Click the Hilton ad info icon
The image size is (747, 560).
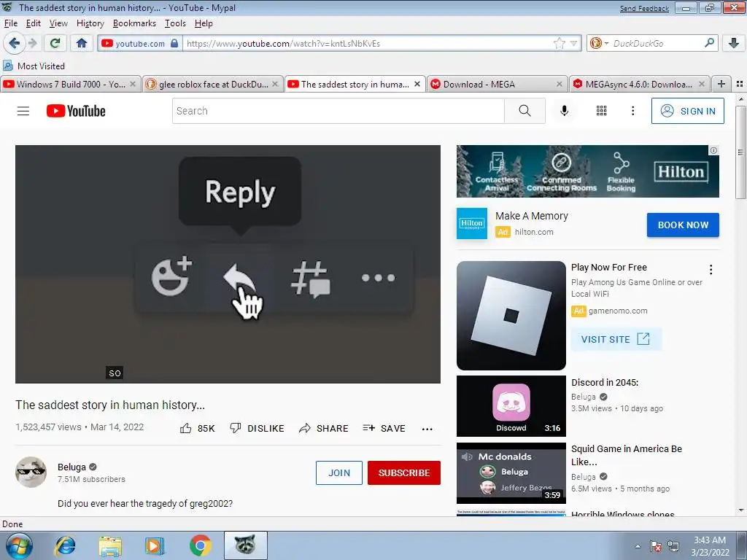713,150
